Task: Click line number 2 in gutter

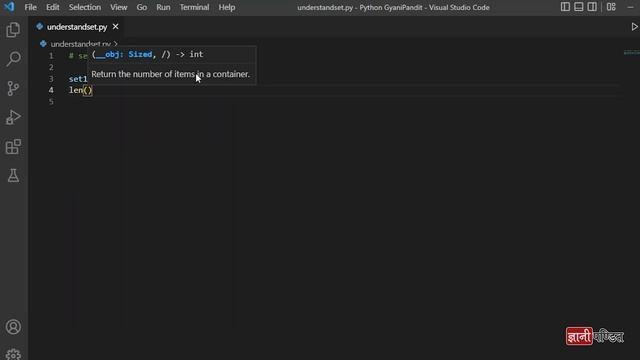Action: 51,67
